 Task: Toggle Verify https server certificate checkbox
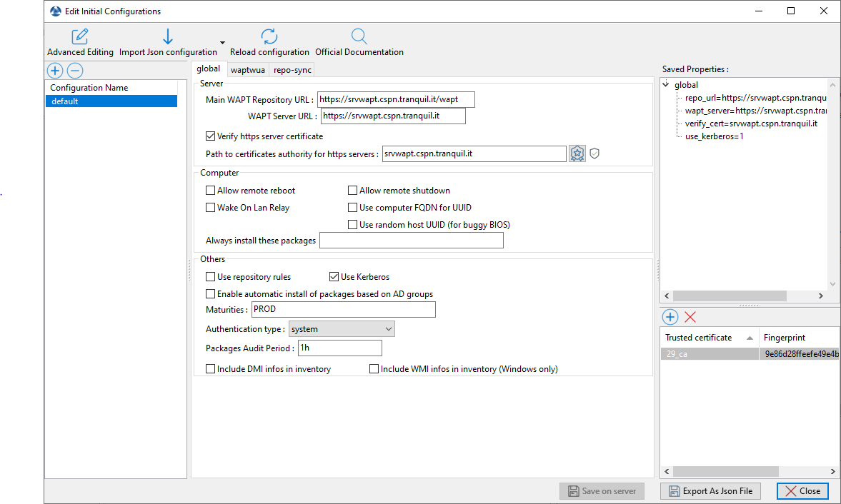click(210, 136)
